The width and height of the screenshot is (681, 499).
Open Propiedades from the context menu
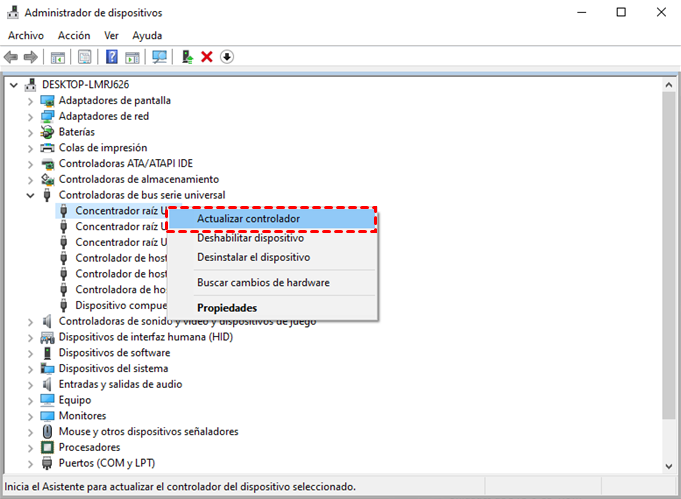[227, 308]
